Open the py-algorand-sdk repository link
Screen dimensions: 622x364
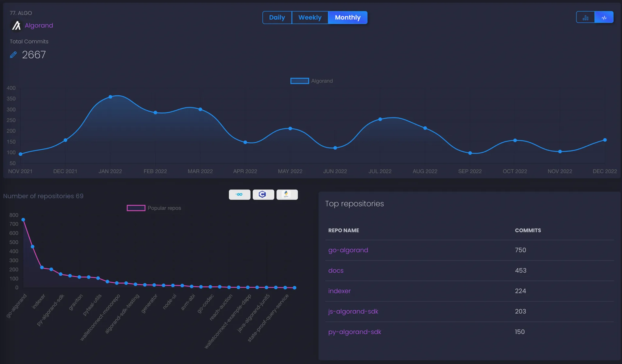(x=354, y=332)
